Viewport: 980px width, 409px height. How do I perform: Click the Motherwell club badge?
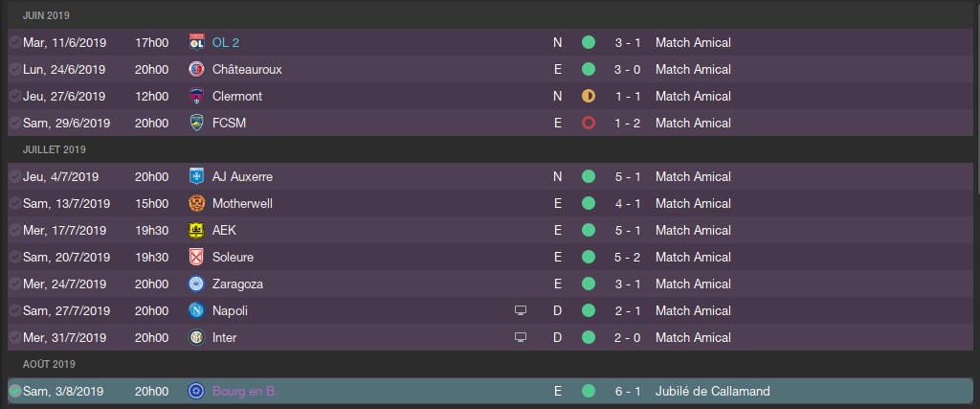tap(196, 203)
